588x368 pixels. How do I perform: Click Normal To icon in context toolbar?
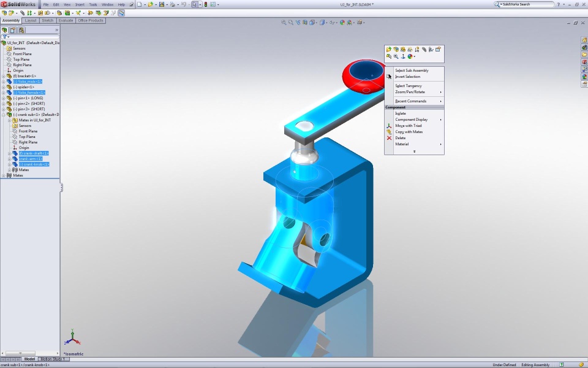click(x=403, y=56)
